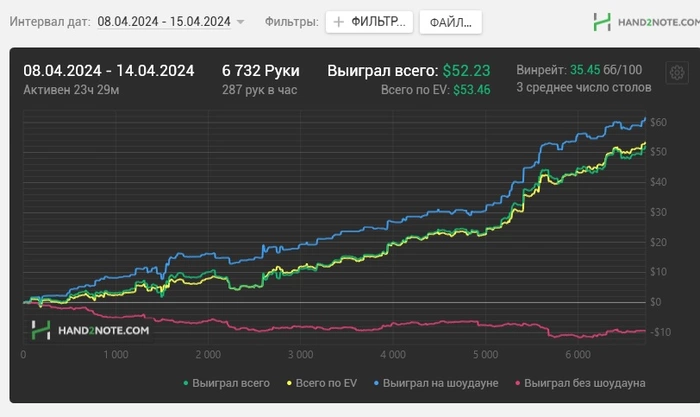This screenshot has height=417, width=700.
Task: Click the 08.04.2024 - 14.04.2024 graph title
Action: (x=109, y=71)
